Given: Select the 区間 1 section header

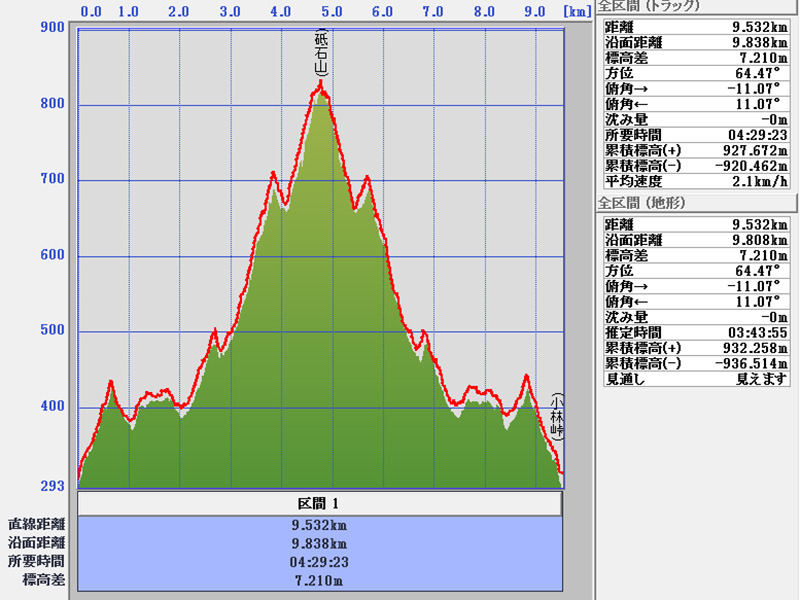Looking at the screenshot, I should [x=320, y=503].
